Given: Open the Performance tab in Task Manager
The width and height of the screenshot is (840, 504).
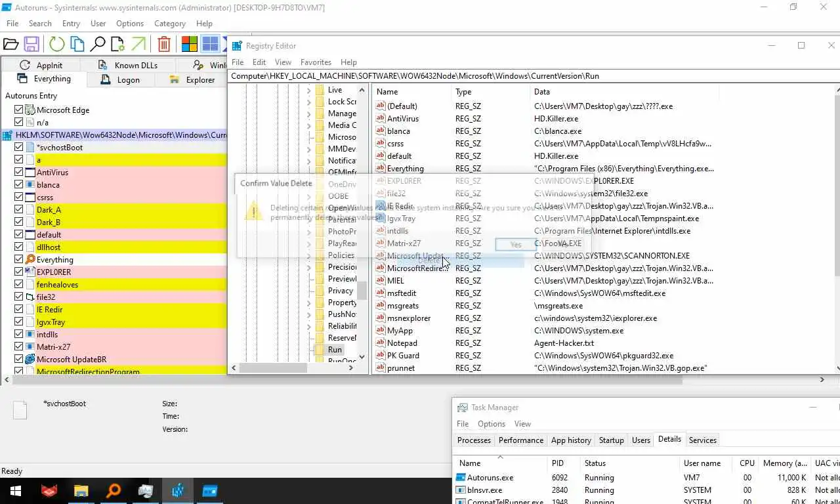Looking at the screenshot, I should pos(520,440).
